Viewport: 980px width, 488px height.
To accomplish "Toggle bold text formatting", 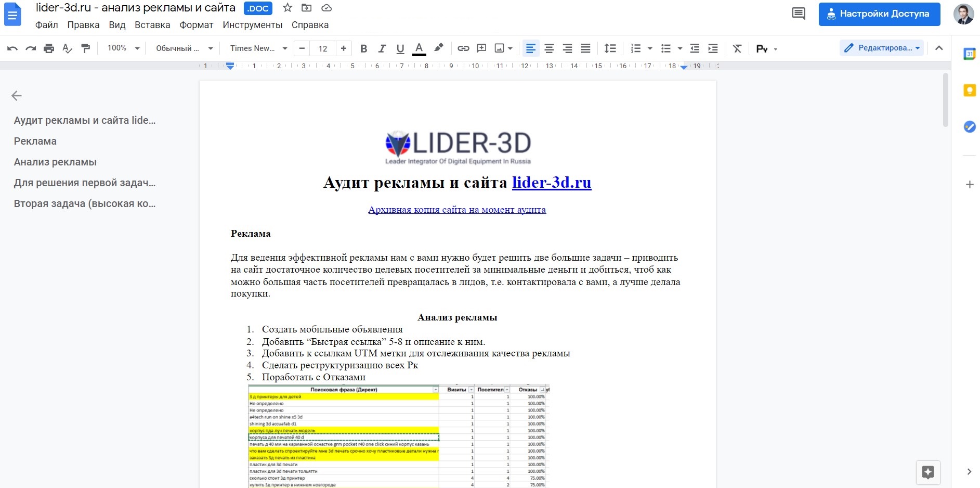I will tap(364, 48).
